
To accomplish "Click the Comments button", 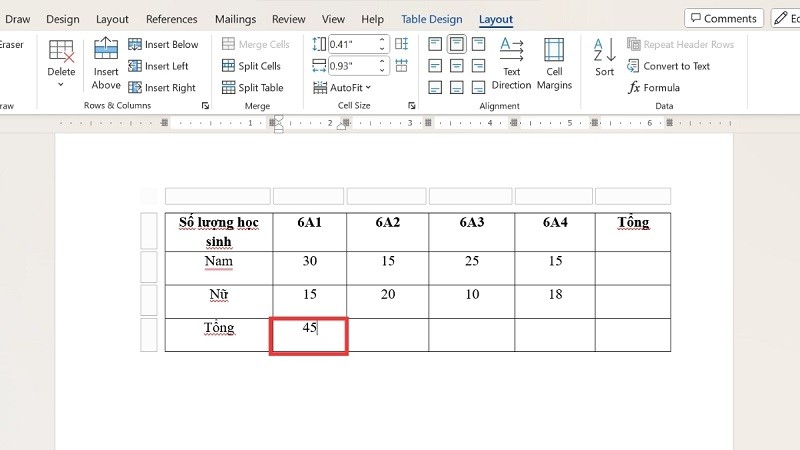I will [724, 18].
